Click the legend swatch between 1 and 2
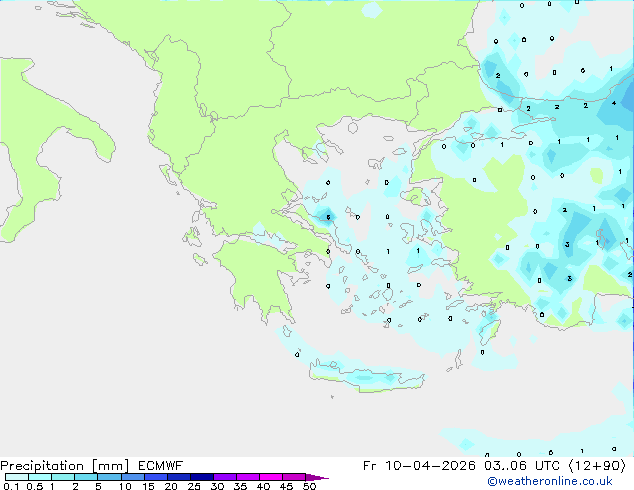Screen dimensions: 634x490 tap(63, 477)
